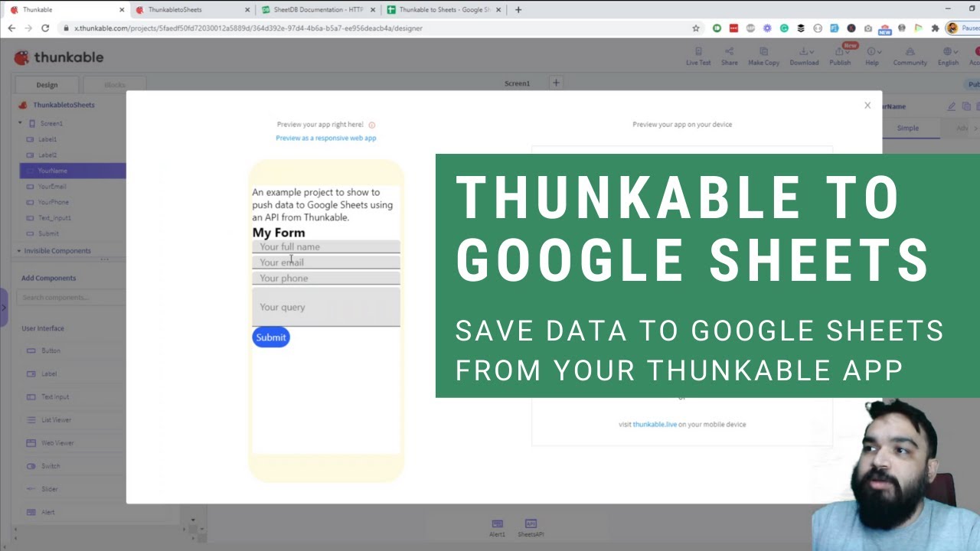Select Text_Input1 in component tree
The image size is (980, 551).
54,218
